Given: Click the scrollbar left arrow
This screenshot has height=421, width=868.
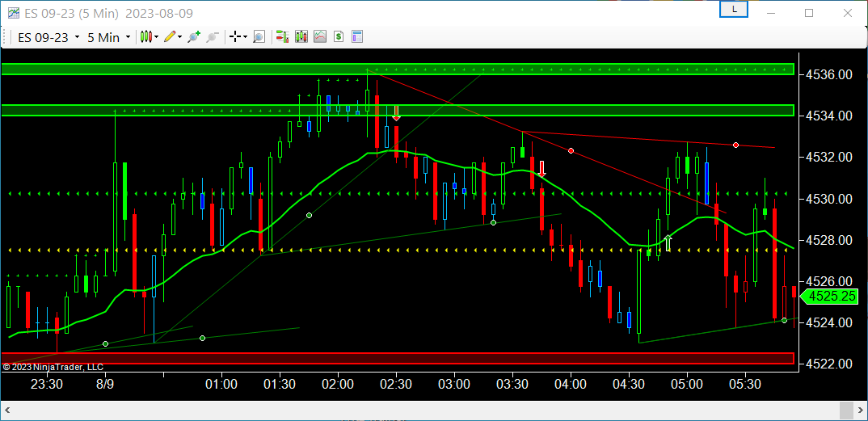Looking at the screenshot, I should pyautogui.click(x=9, y=410).
